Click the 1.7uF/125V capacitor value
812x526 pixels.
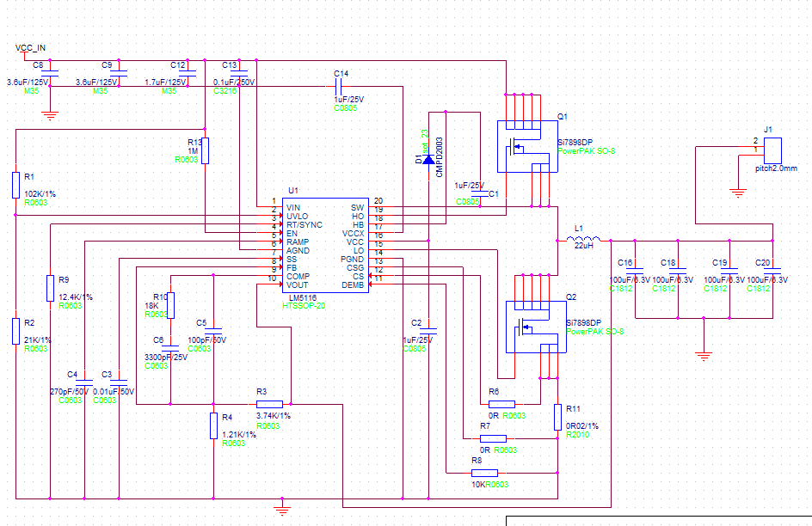point(165,83)
